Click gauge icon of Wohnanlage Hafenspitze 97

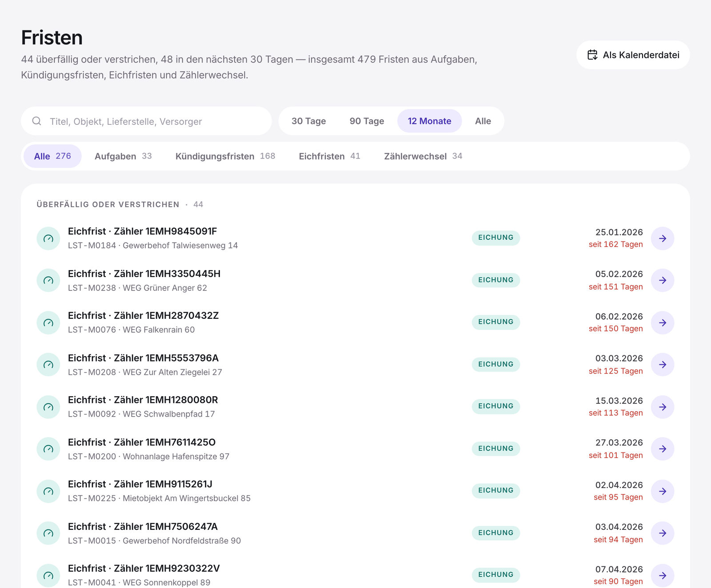point(48,449)
